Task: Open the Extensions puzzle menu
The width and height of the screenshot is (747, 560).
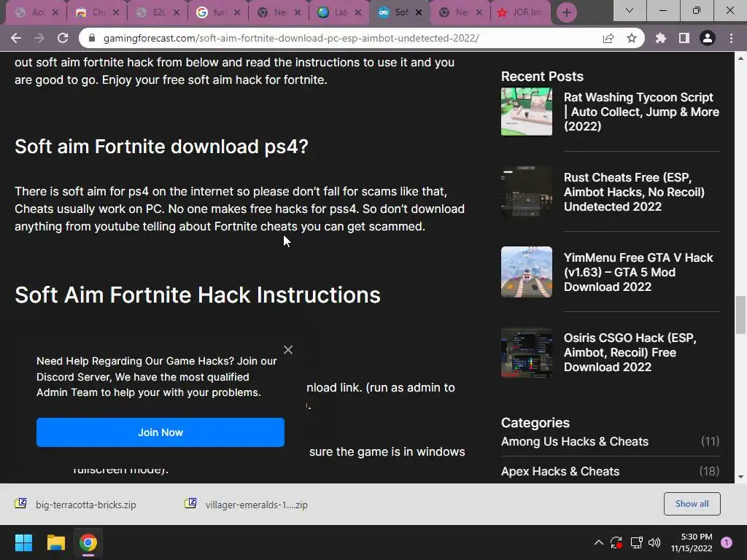Action: click(x=661, y=38)
